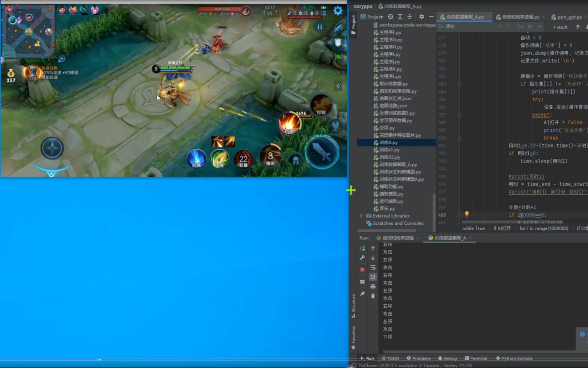Go to previous search occurrence arrow
The image size is (588, 368).
(578, 27)
